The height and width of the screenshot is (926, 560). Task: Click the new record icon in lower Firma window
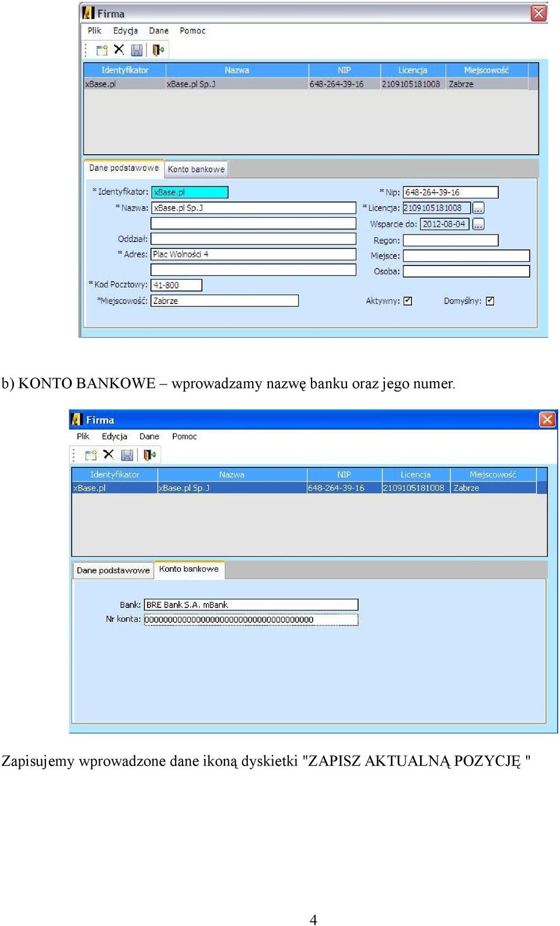click(x=91, y=455)
